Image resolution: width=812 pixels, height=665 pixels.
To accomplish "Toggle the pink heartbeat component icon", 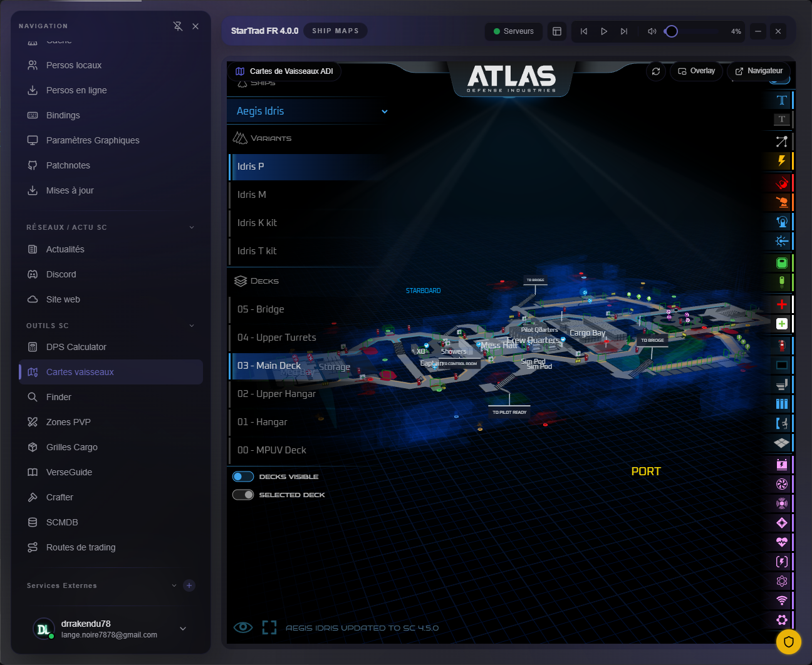I will (781, 542).
